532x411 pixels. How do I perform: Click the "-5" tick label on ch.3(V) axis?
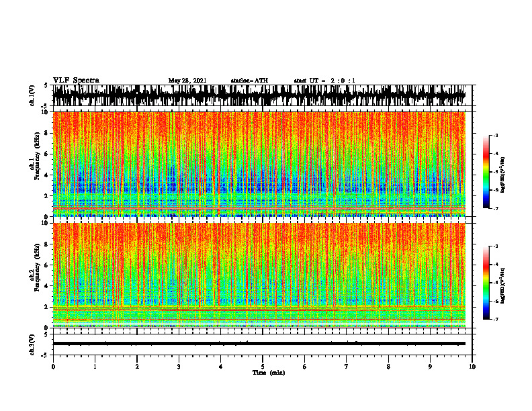45,355
